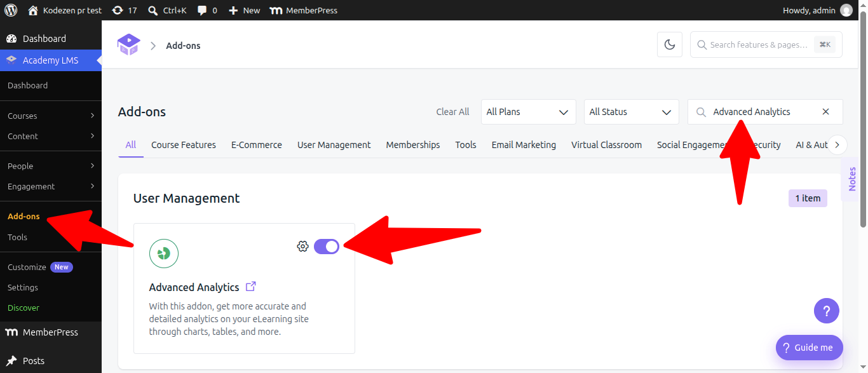Open the All Status dropdown
The width and height of the screenshot is (868, 373).
(631, 112)
